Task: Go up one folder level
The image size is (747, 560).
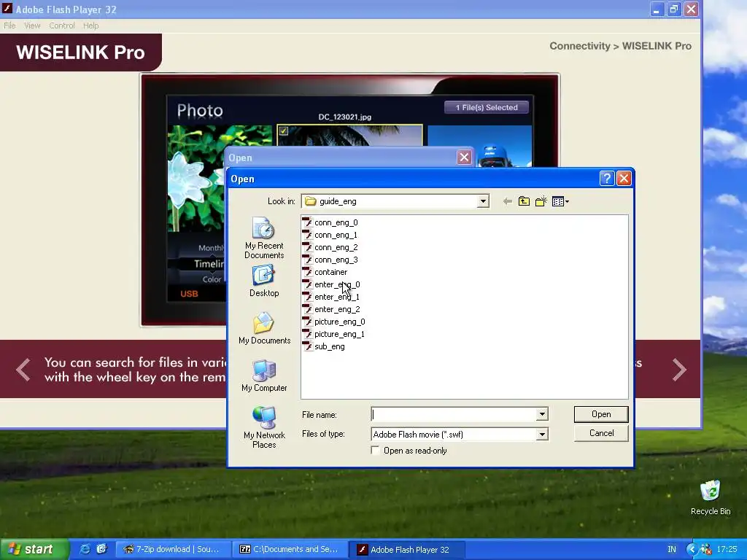Action: (x=524, y=201)
